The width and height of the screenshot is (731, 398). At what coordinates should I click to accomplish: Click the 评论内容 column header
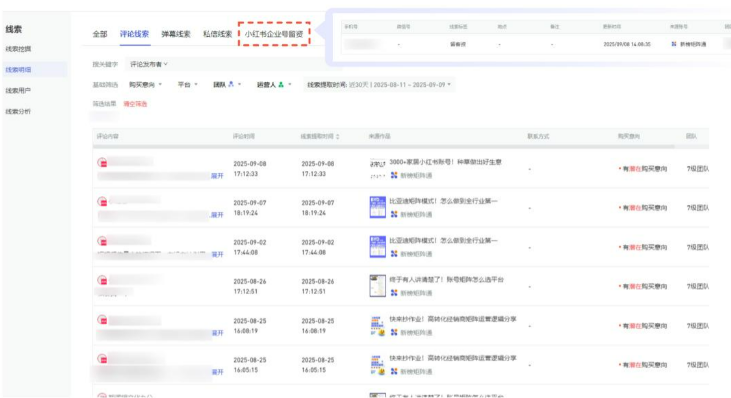[108, 137]
